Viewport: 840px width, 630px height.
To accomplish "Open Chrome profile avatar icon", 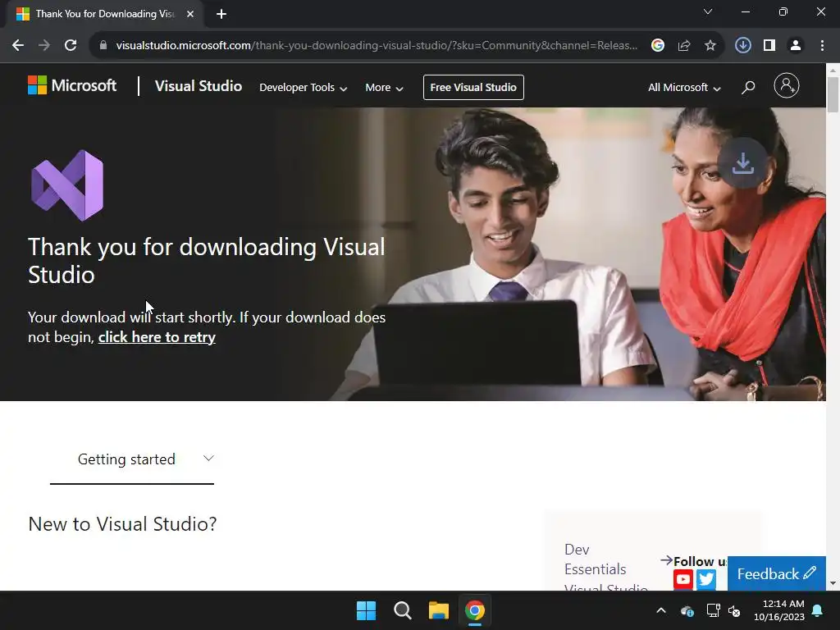I will click(796, 46).
